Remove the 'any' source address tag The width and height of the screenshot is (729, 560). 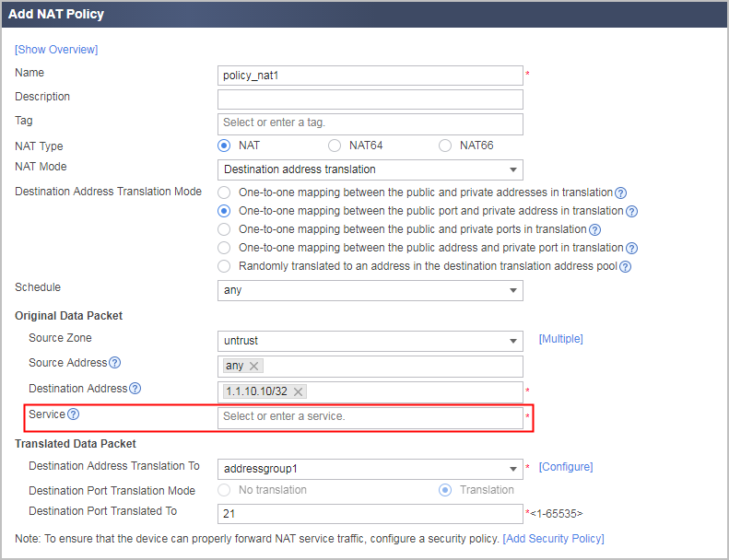[x=253, y=367]
